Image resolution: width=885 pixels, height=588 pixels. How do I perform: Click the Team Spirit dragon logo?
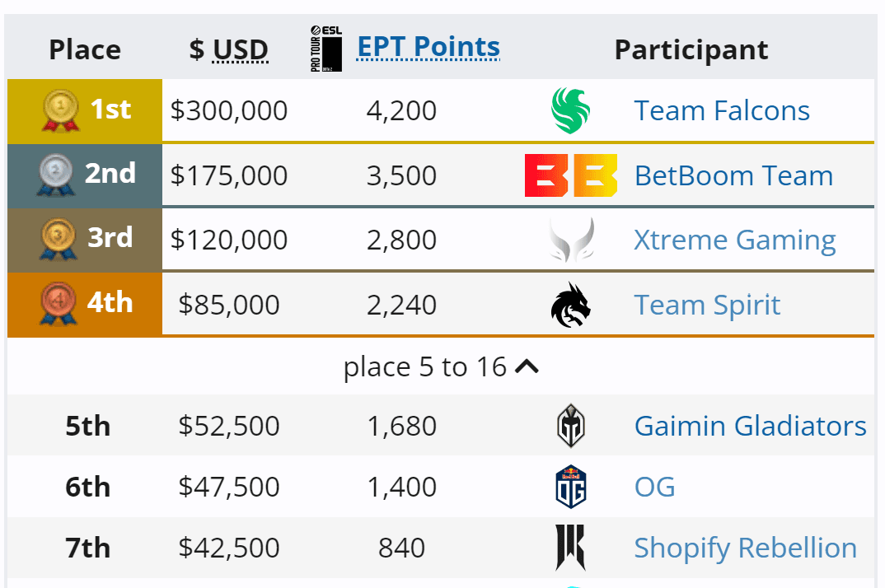(x=571, y=306)
